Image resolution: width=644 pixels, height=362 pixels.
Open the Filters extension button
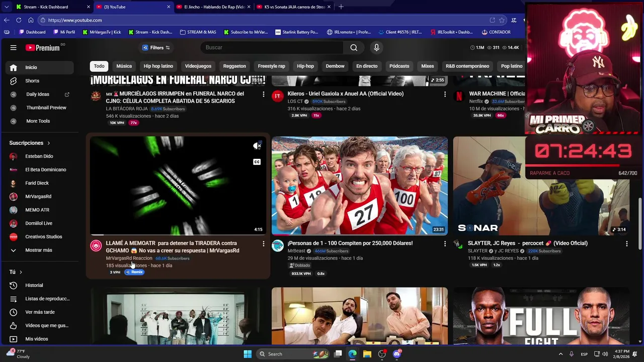coord(156,48)
